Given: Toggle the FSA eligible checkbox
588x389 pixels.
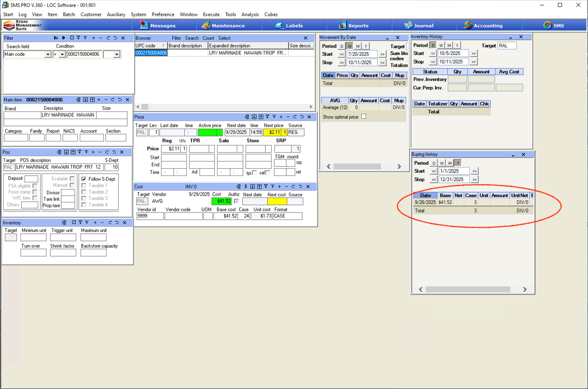Looking at the screenshot, I should pyautogui.click(x=35, y=186).
